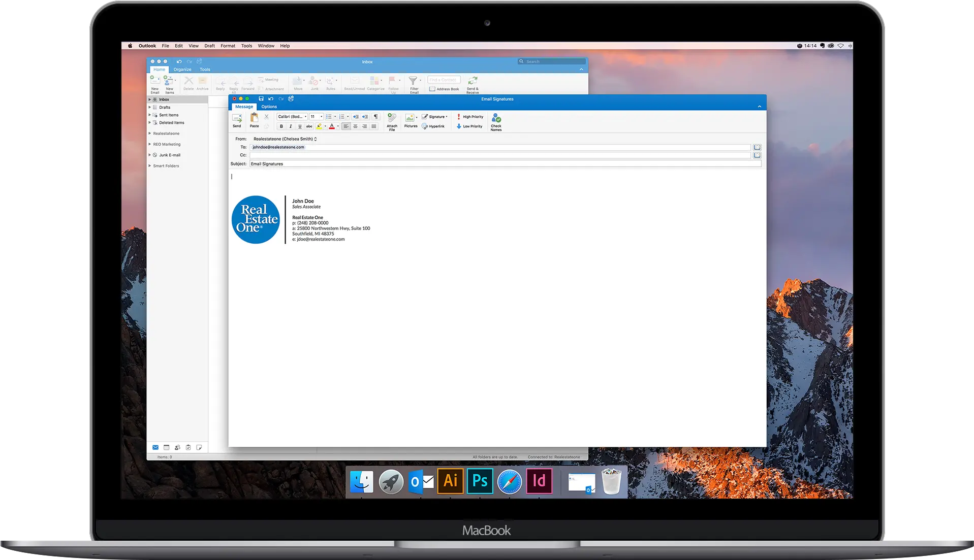Viewport: 974px width, 560px height.
Task: Click in the Subject field
Action: [506, 164]
